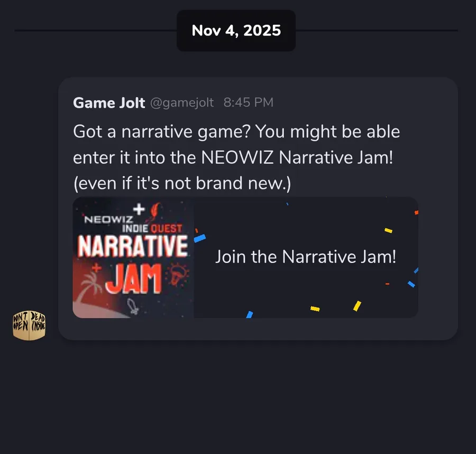Click the message text about narrative game
This screenshot has width=476, height=454.
click(x=236, y=157)
